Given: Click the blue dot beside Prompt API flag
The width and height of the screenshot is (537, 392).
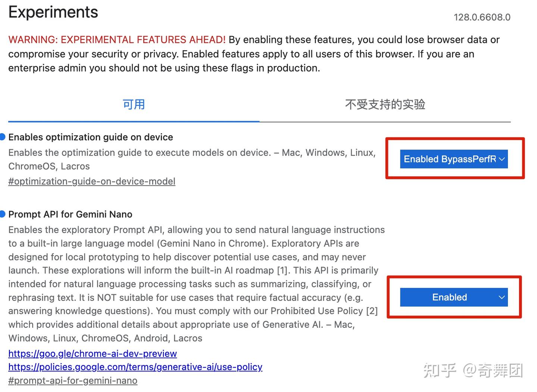Looking at the screenshot, I should [3, 214].
